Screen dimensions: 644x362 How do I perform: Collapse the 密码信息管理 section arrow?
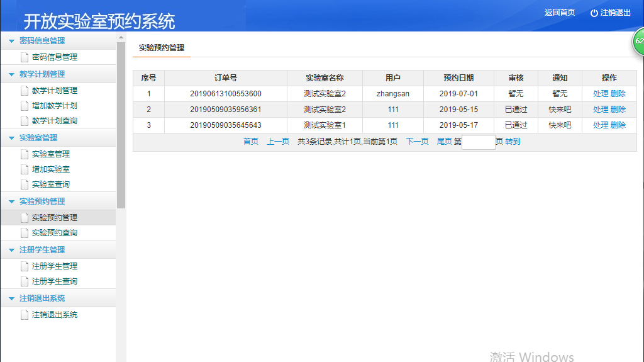pos(11,41)
